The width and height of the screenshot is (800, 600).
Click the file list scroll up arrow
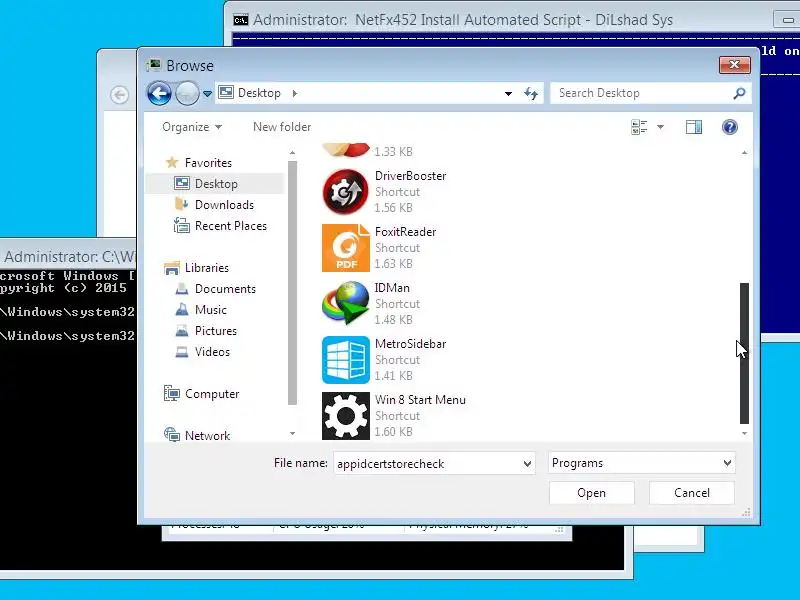(744, 153)
